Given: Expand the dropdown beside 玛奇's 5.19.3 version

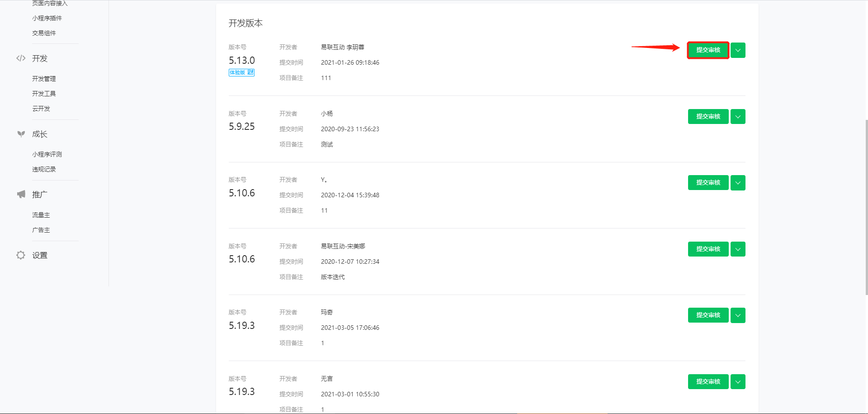Looking at the screenshot, I should click(x=737, y=315).
